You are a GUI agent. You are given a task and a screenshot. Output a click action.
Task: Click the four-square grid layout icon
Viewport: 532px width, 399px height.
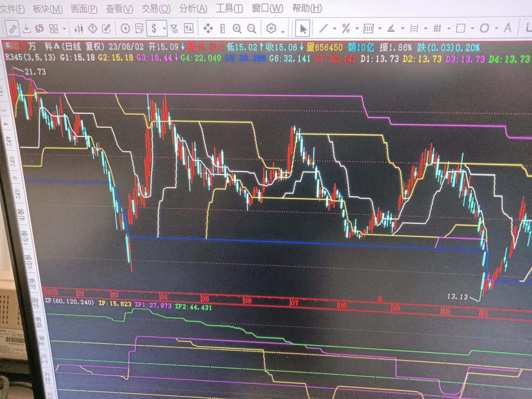pyautogui.click(x=54, y=29)
